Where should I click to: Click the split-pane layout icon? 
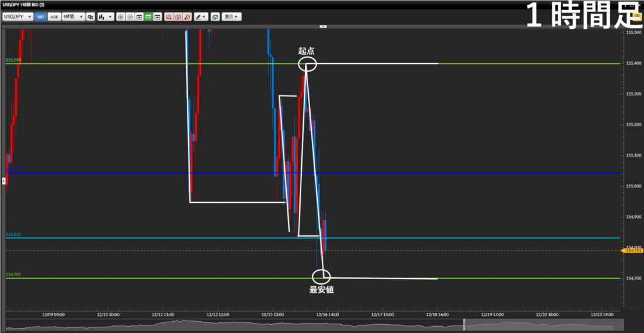139,17
